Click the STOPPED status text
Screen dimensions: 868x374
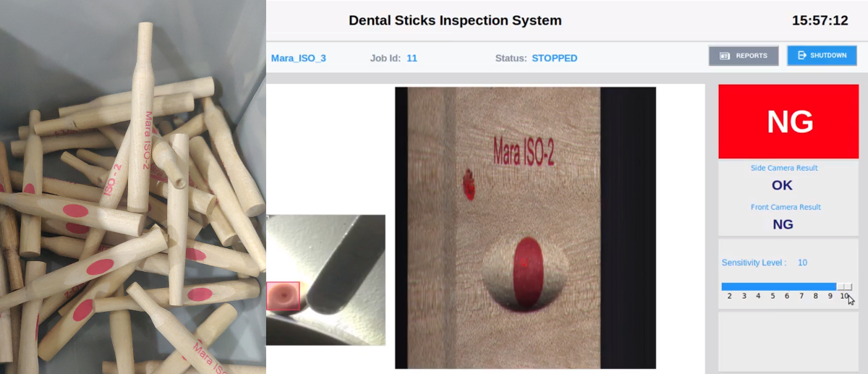554,58
